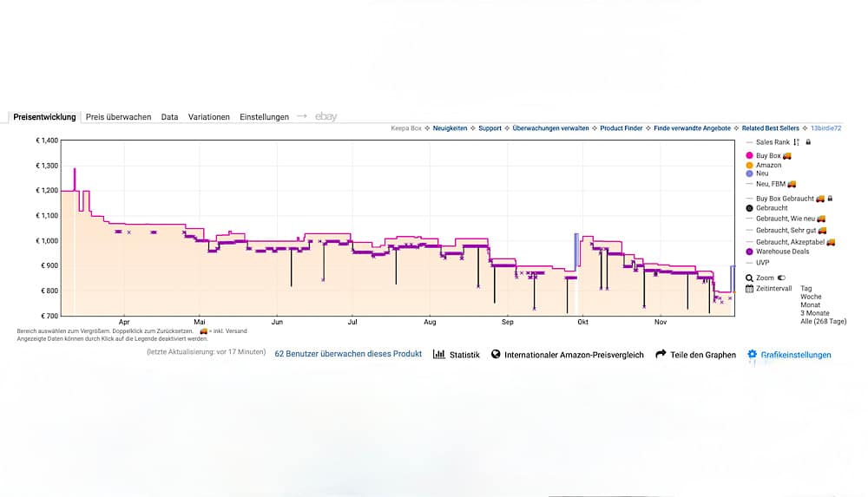Open the Variationen tab

(x=208, y=117)
